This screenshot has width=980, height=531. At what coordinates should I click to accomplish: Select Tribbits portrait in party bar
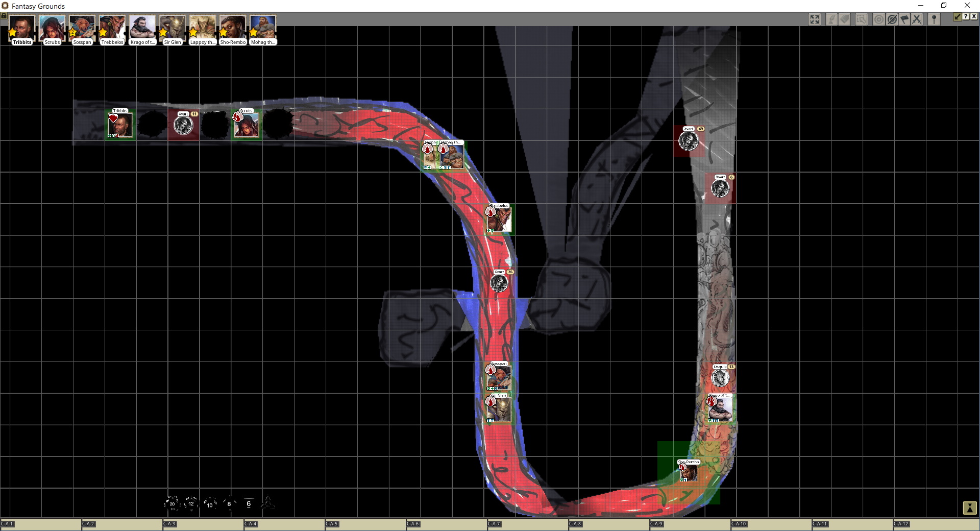tap(22, 30)
